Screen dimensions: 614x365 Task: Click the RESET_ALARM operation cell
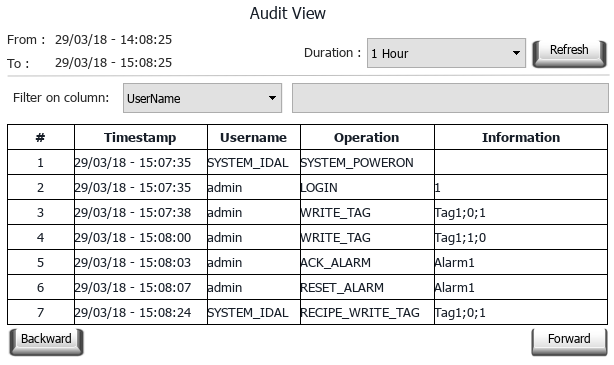tap(367, 287)
